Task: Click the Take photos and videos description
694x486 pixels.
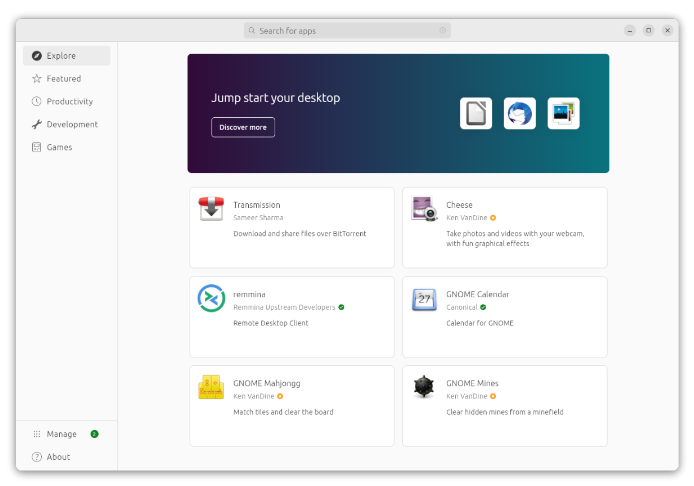Action: click(x=515, y=239)
